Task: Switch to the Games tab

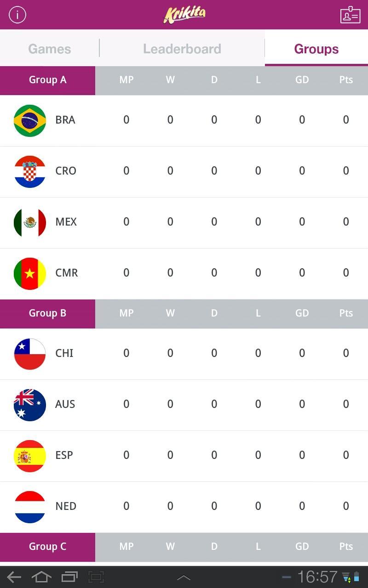Action: 50,49
